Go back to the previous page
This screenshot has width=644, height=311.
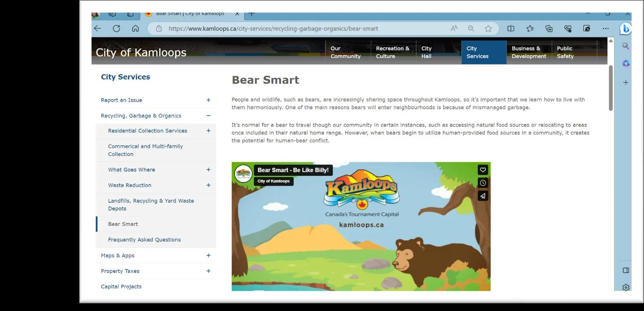(98, 29)
